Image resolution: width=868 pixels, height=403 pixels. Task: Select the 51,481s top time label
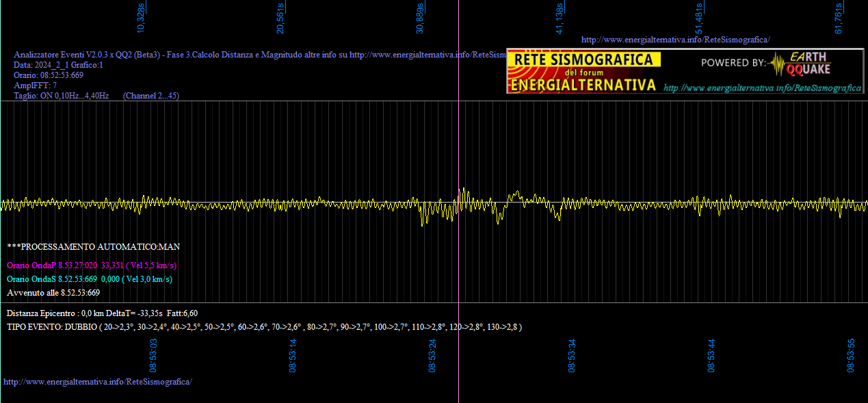tap(700, 18)
